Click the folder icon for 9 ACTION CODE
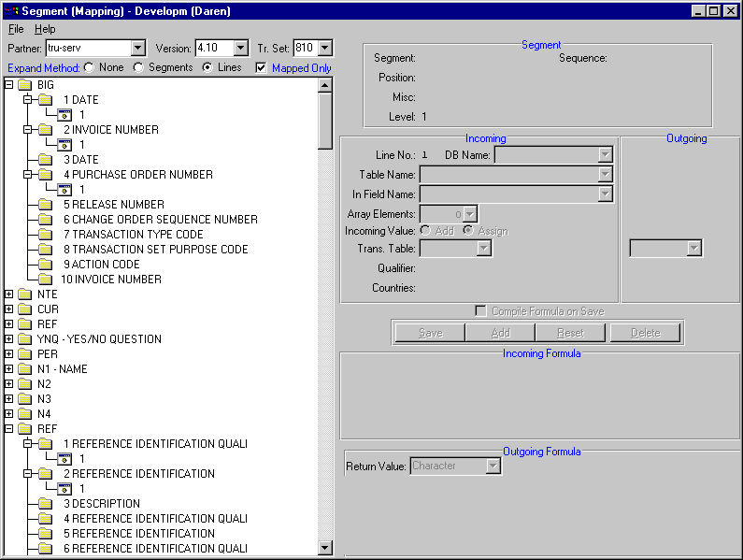Viewport: 743px width, 560px height. point(46,265)
